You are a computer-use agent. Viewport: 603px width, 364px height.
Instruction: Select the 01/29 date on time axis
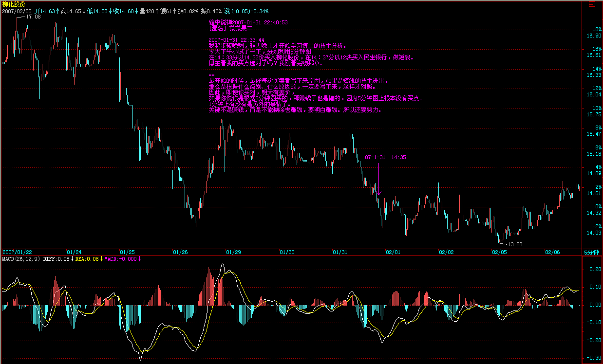point(233,252)
